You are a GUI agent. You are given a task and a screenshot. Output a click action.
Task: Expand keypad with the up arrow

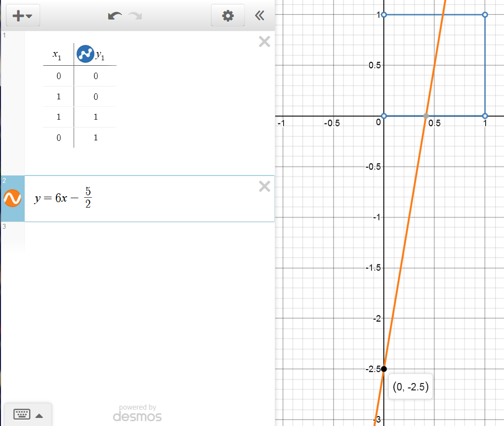(x=40, y=416)
